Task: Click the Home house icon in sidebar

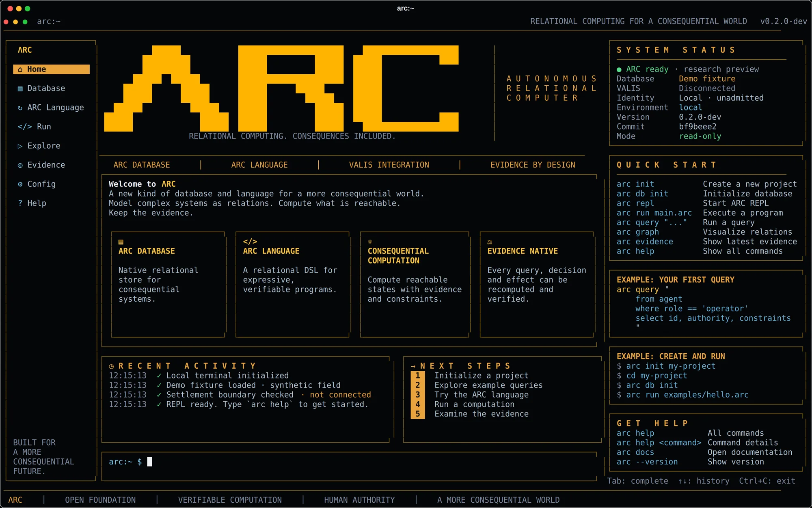Action: coord(20,69)
